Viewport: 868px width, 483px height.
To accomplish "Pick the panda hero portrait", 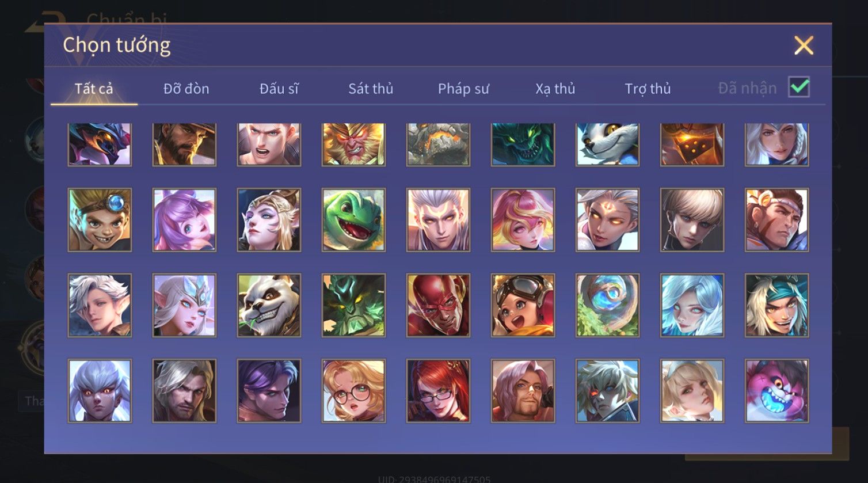I will click(x=269, y=305).
